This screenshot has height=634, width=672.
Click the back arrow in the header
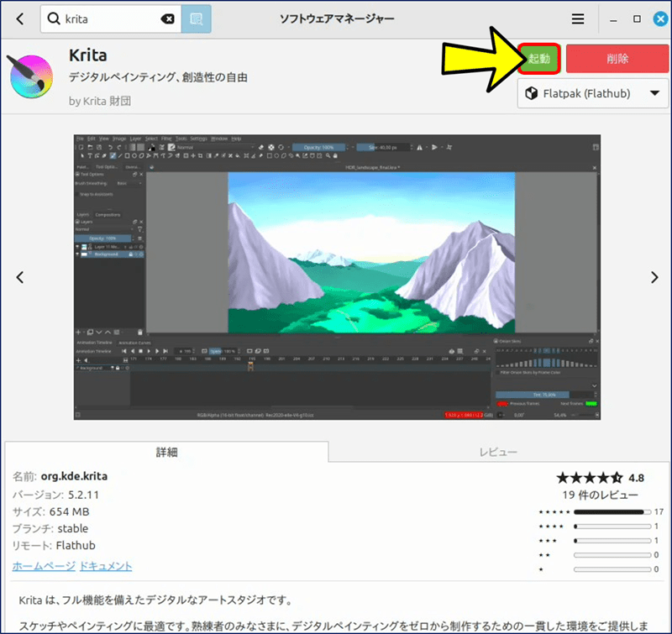point(20,18)
